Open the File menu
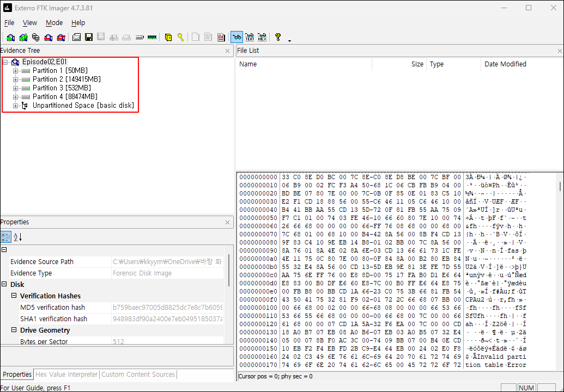 pos(9,23)
